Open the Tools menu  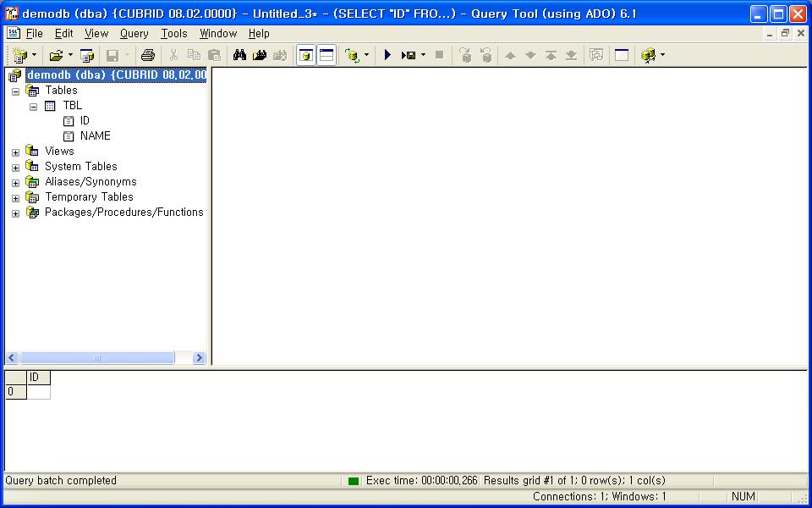coord(174,34)
